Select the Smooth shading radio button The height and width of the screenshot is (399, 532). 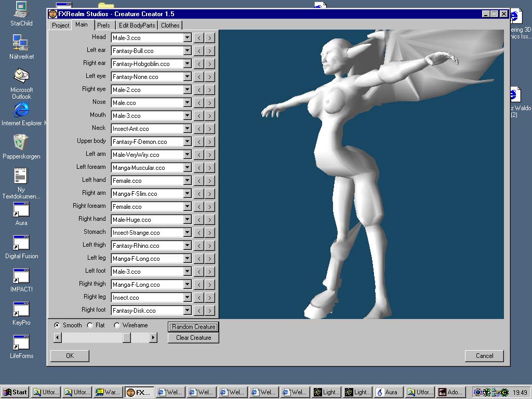57,325
